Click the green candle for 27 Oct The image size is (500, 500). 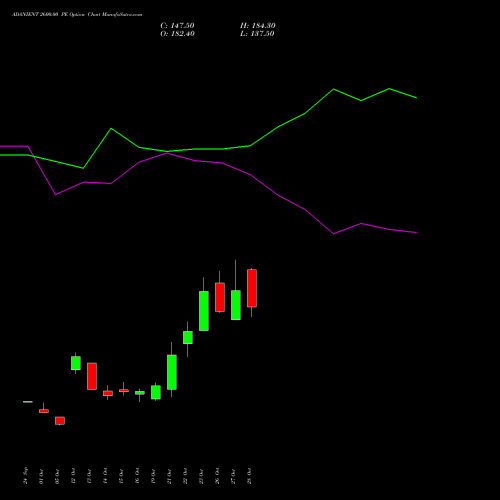(x=236, y=305)
